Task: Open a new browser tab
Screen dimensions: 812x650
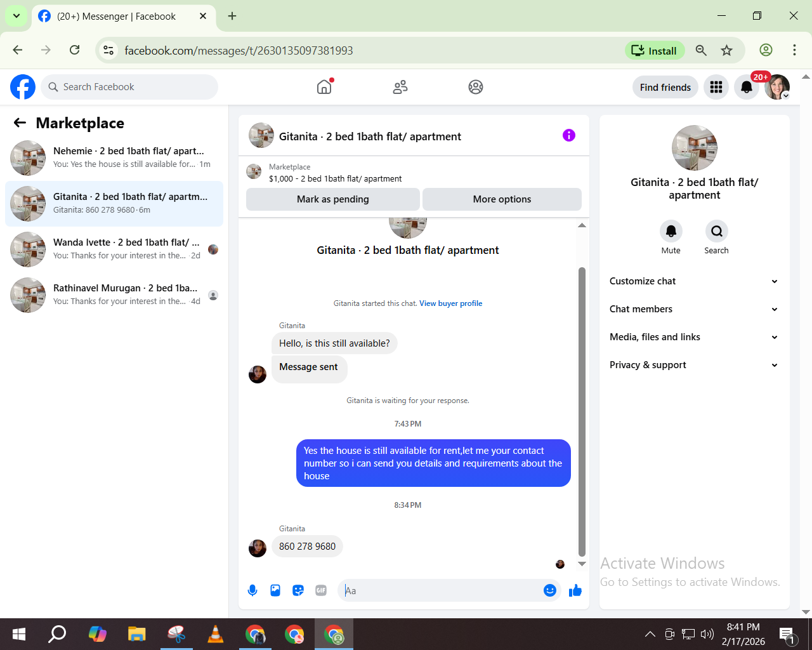Action: point(232,16)
